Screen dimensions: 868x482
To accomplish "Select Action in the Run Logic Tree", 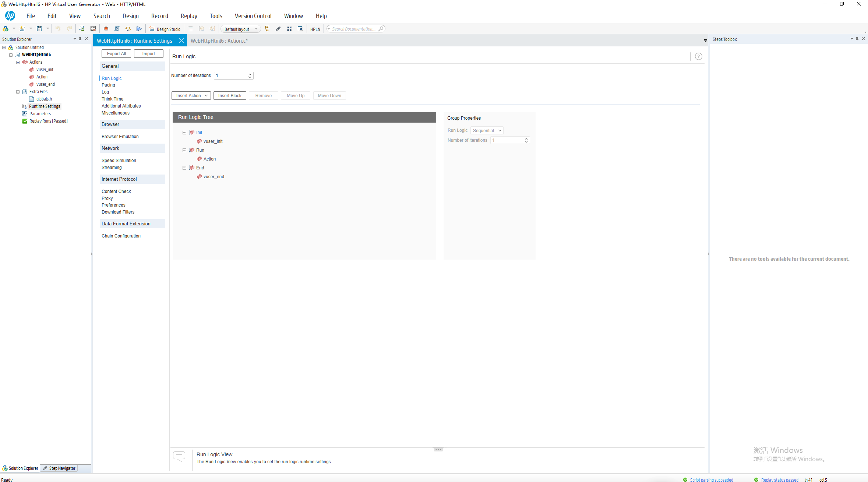I will (209, 159).
